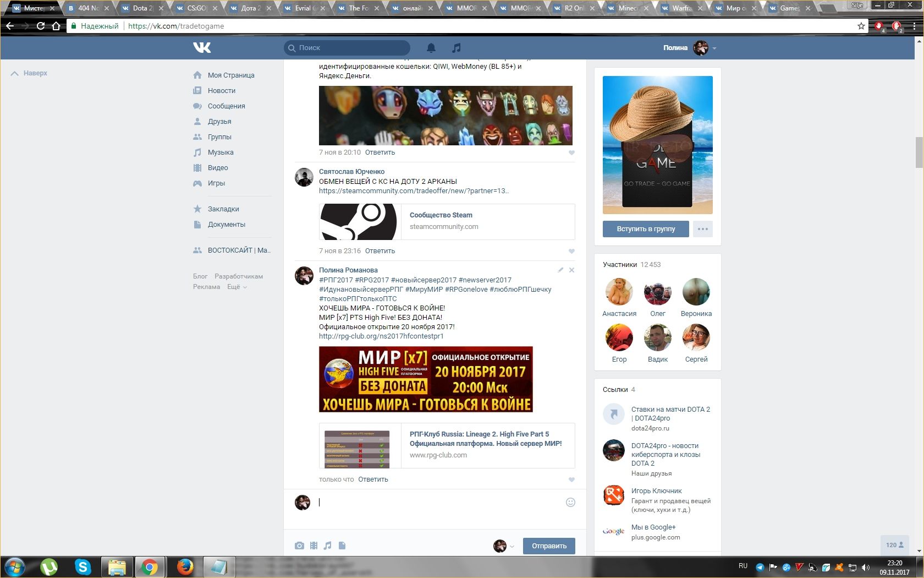Attach a document to the comment
Image resolution: width=924 pixels, height=578 pixels.
342,546
